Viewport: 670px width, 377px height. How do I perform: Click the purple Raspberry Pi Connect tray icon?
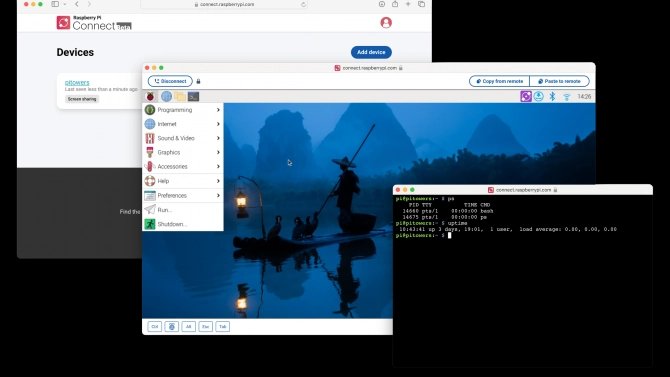[x=526, y=96]
